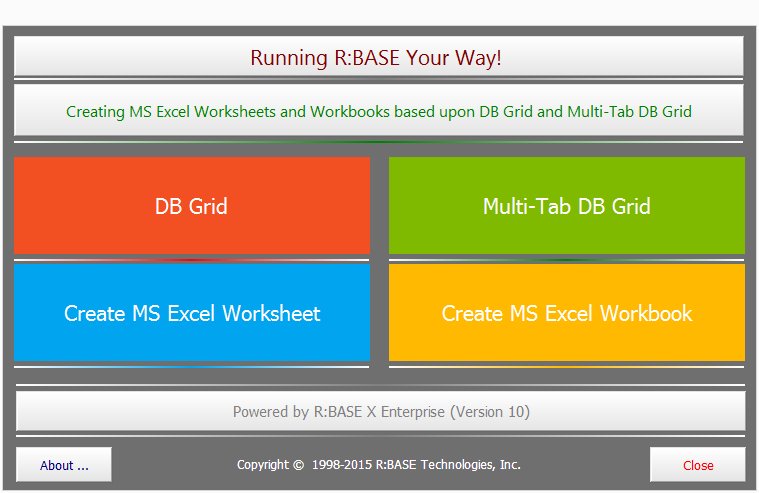Open the DB Grid tile
The width and height of the screenshot is (759, 493).
191,206
